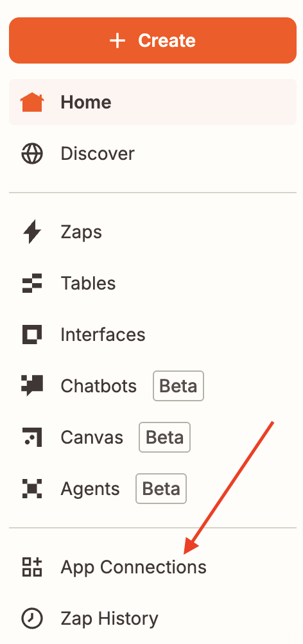Open App Connections text label
Image resolution: width=303 pixels, height=644 pixels.
134,567
